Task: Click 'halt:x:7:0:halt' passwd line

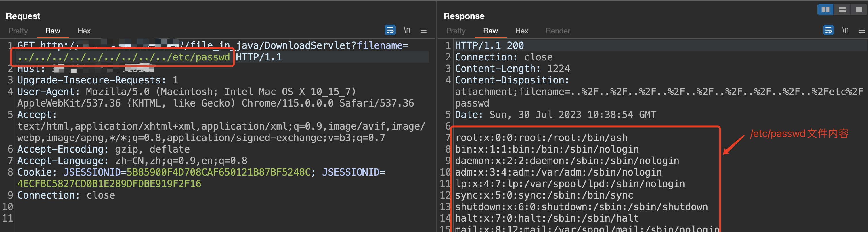Action: (x=547, y=218)
